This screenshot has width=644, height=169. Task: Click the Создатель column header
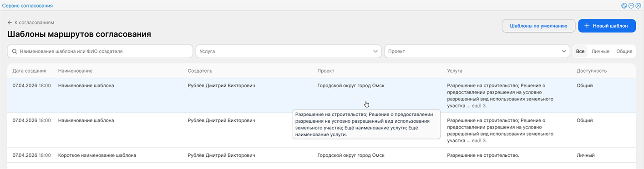(x=200, y=71)
